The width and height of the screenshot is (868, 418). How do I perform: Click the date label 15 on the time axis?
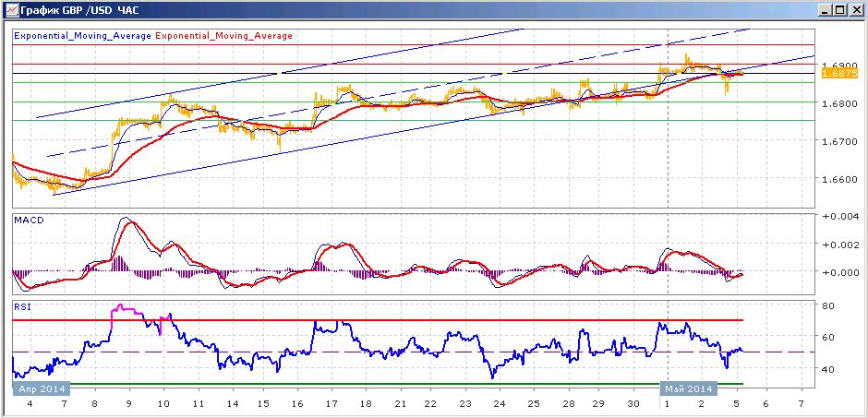263,403
